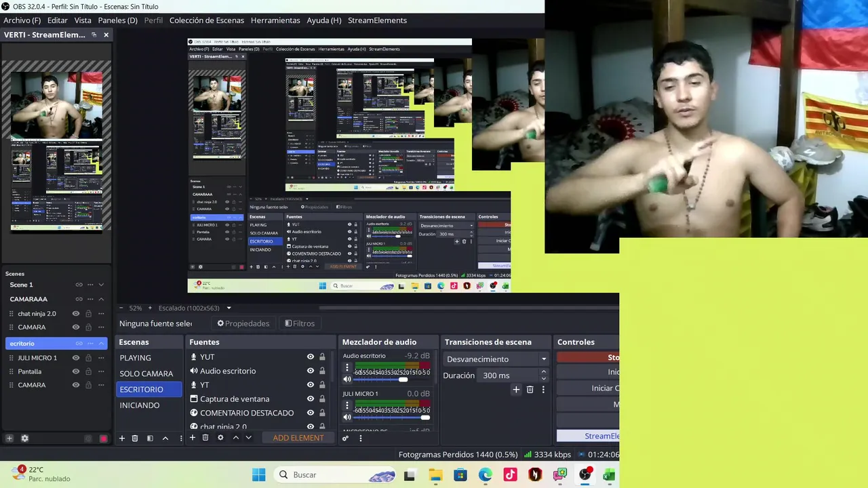Click the red record indicator in StreamElements panel
The width and height of the screenshot is (868, 488).
(x=103, y=439)
